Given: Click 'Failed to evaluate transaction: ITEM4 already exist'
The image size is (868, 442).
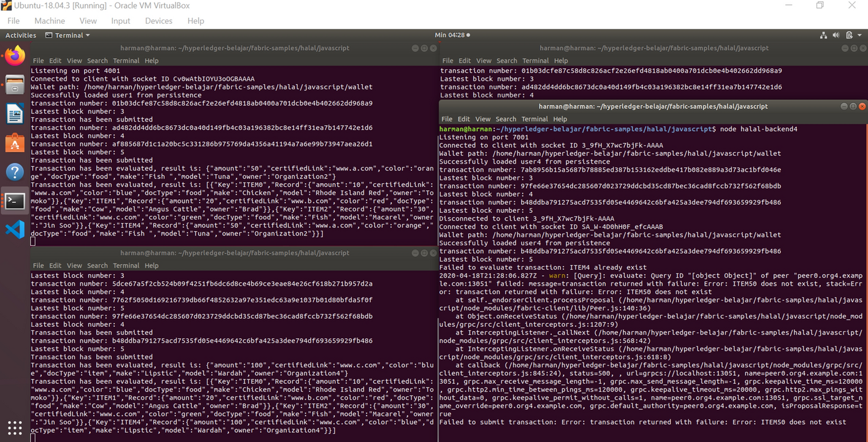Looking at the screenshot, I should coord(542,267).
